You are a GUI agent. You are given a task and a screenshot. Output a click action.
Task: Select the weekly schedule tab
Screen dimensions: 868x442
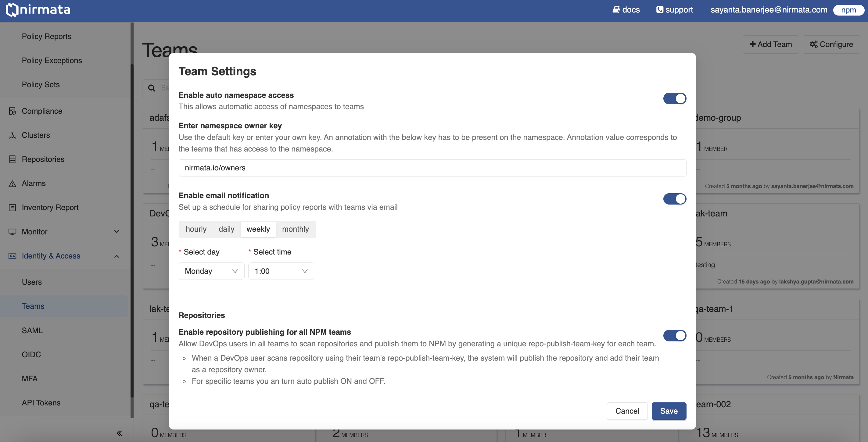[x=258, y=229]
